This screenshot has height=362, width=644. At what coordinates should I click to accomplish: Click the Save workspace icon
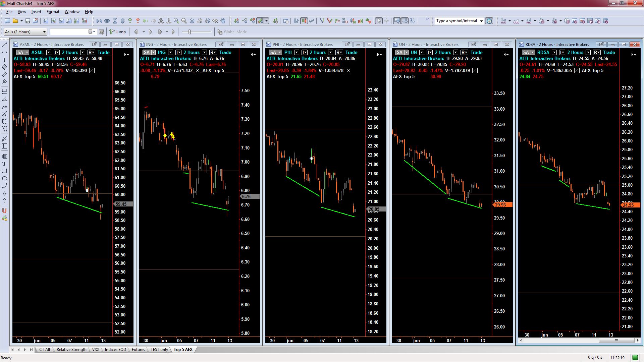point(28,21)
